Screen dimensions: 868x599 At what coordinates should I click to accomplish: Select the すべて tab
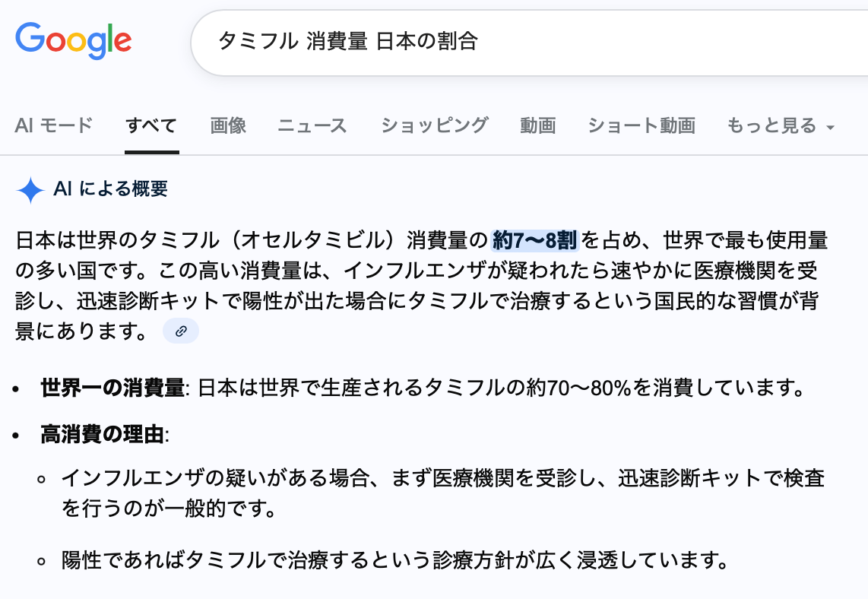click(x=151, y=125)
